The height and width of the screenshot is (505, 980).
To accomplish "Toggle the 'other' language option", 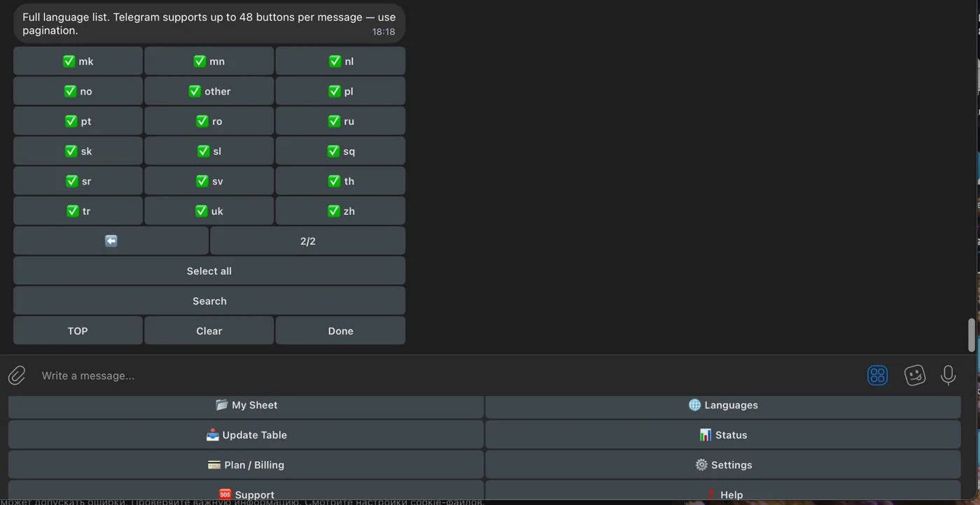I will 209,90.
